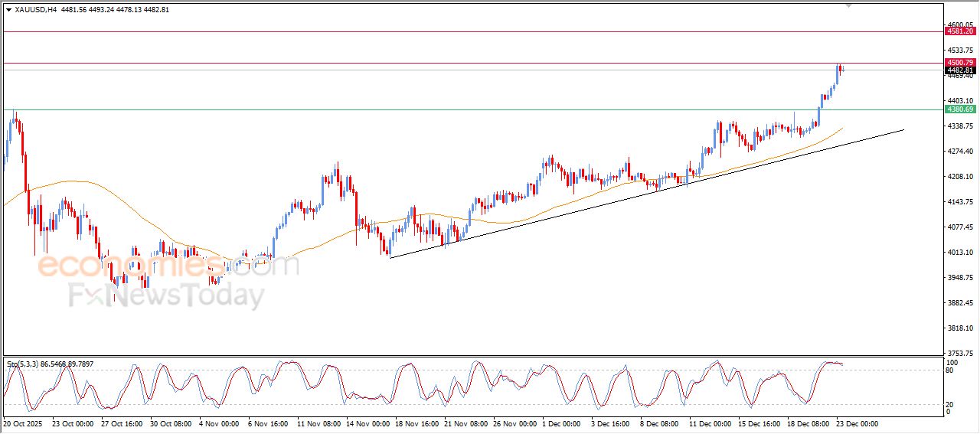980x434 pixels.
Task: Click the 23 Dec 00:00 time label
Action: (856, 423)
